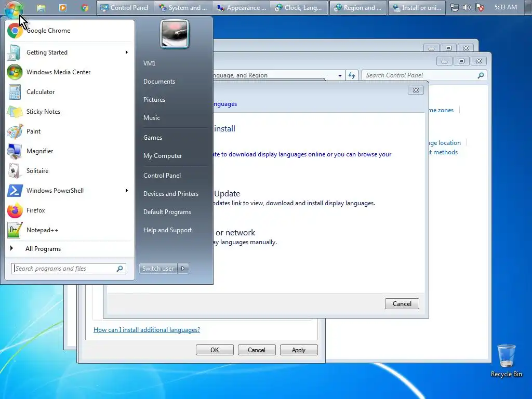Open Help and Support
Viewport: 532px width, 399px height.
pyautogui.click(x=167, y=230)
